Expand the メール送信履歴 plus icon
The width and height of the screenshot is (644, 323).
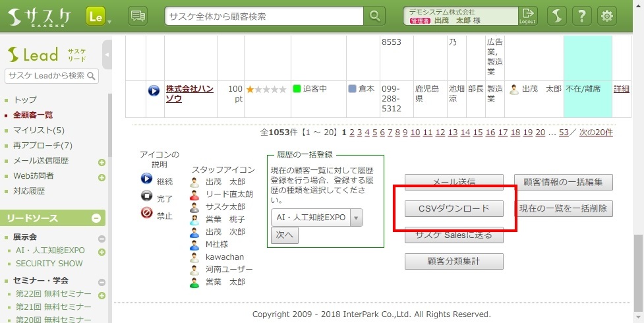pyautogui.click(x=102, y=162)
